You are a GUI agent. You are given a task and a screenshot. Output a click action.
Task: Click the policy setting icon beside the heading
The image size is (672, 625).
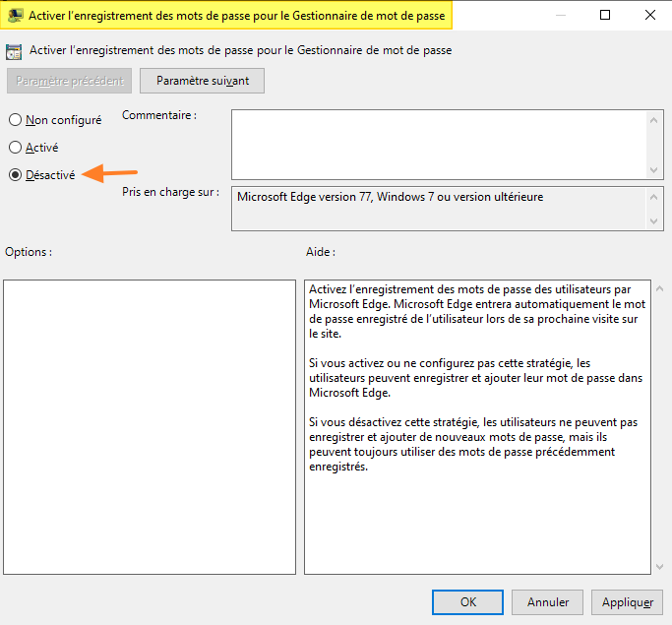point(14,52)
